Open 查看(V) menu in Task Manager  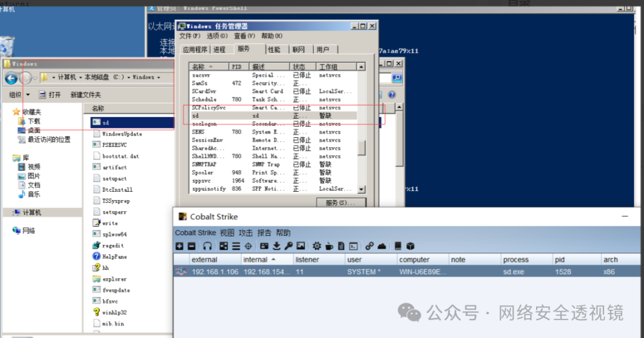pos(244,36)
